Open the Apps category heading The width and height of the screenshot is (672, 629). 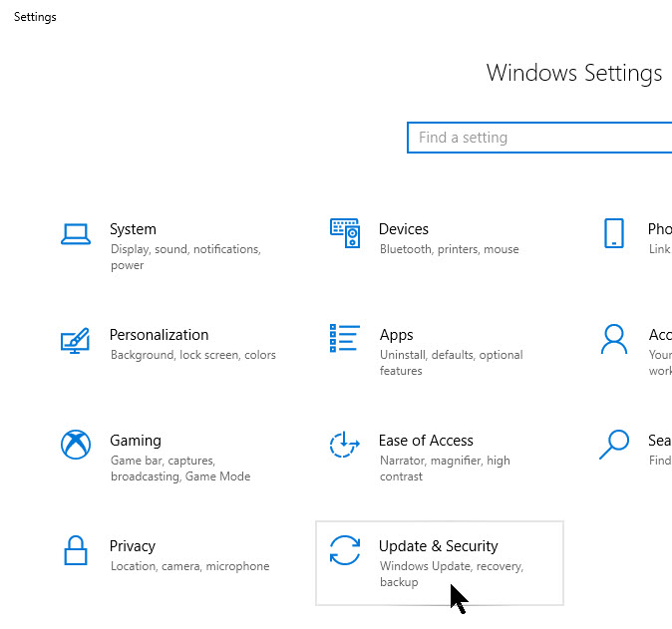point(396,335)
